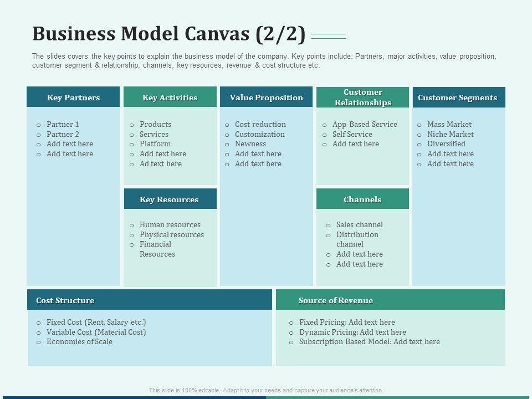Click the Platform bullet under Key Activities
The width and height of the screenshot is (532, 399).
[x=155, y=144]
